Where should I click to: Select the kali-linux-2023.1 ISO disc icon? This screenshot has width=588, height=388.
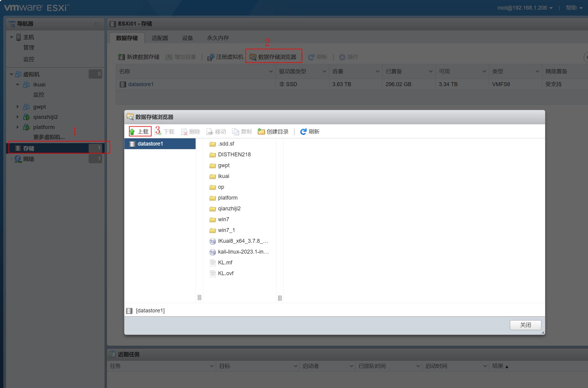213,252
